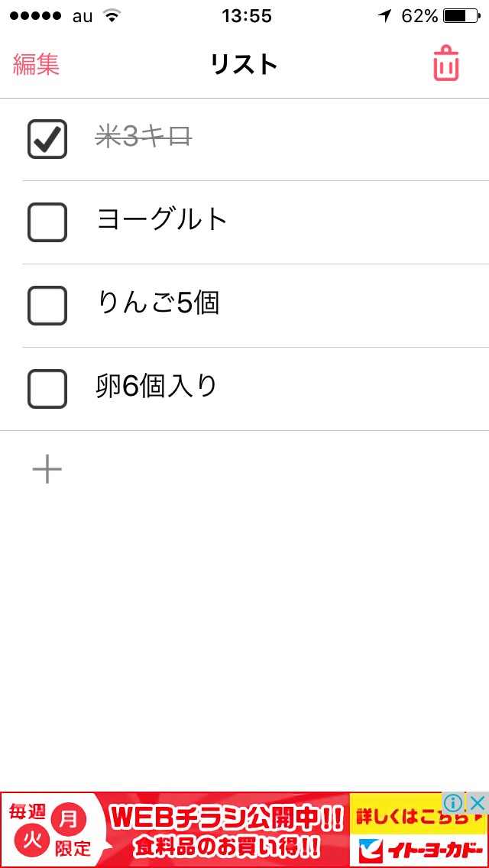Check the りんご5個 checkbox
This screenshot has width=489, height=868.
(47, 306)
